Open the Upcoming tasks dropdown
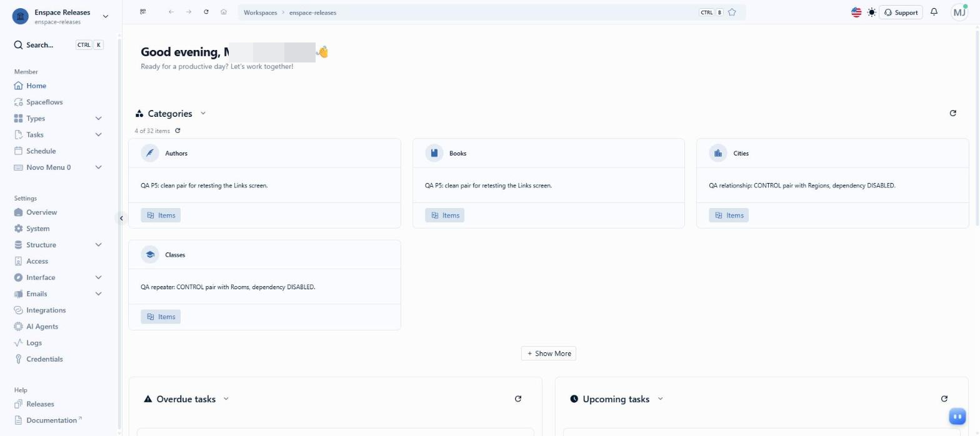980x436 pixels. coord(660,399)
